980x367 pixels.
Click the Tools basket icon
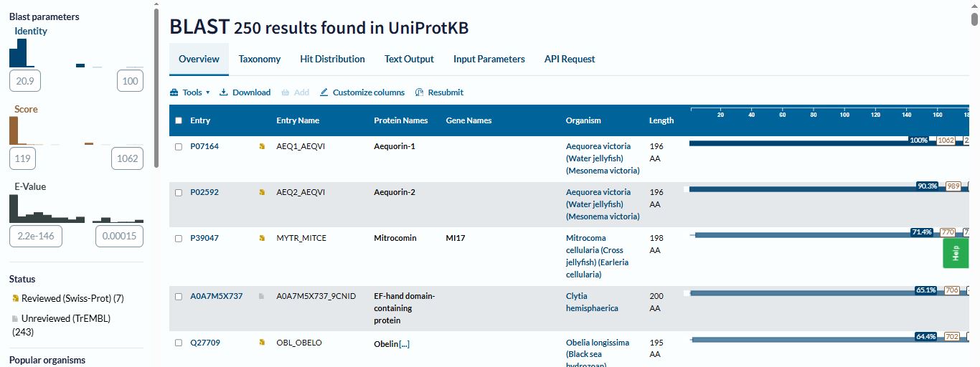pos(174,92)
